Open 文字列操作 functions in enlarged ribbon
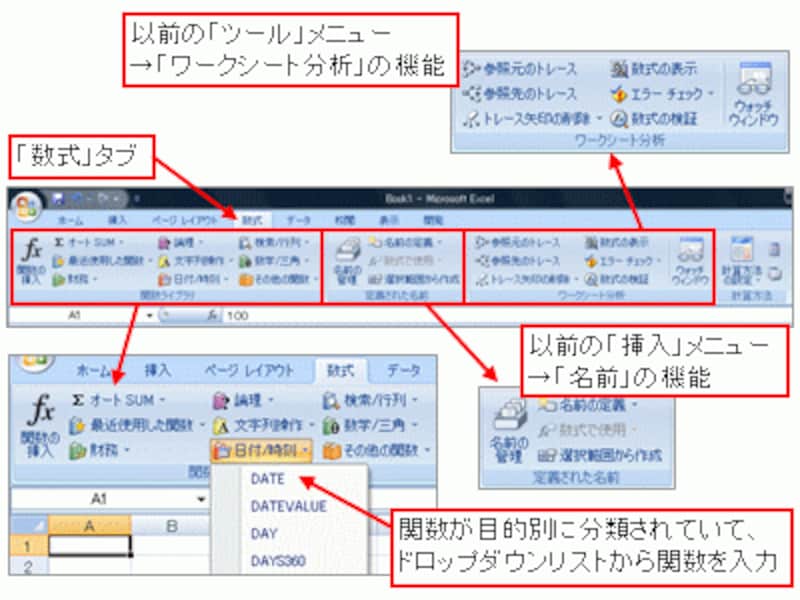Viewport: 800px width, 600px height. [264, 425]
